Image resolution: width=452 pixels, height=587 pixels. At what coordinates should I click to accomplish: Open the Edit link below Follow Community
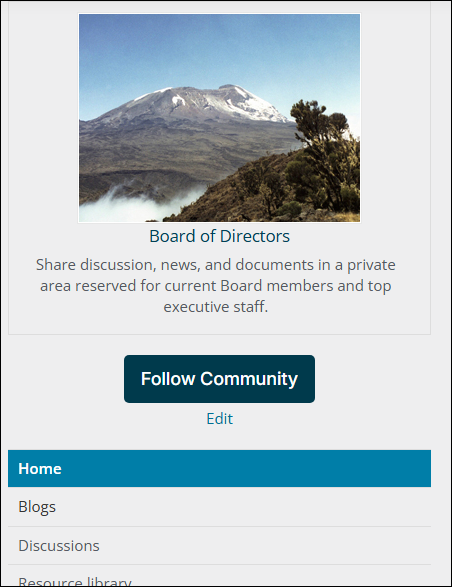pyautogui.click(x=219, y=419)
